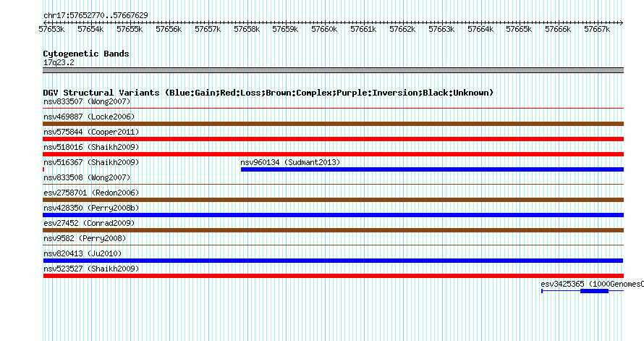Click the blue gain bar under nsv428350

(333, 215)
